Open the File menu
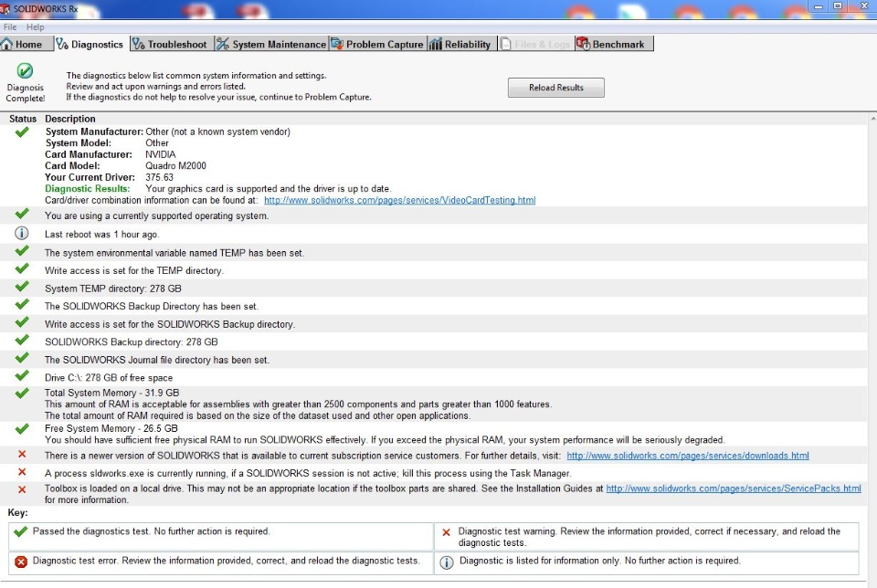 [10, 26]
